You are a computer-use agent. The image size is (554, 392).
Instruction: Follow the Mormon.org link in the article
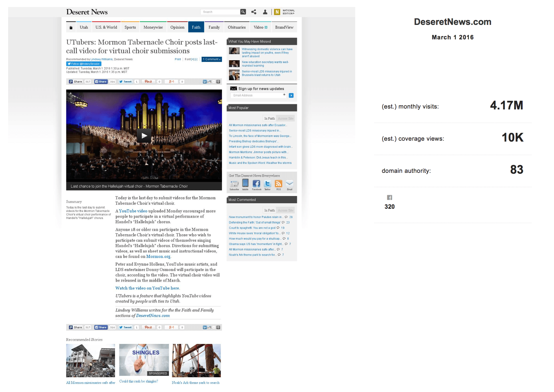pyautogui.click(x=158, y=257)
